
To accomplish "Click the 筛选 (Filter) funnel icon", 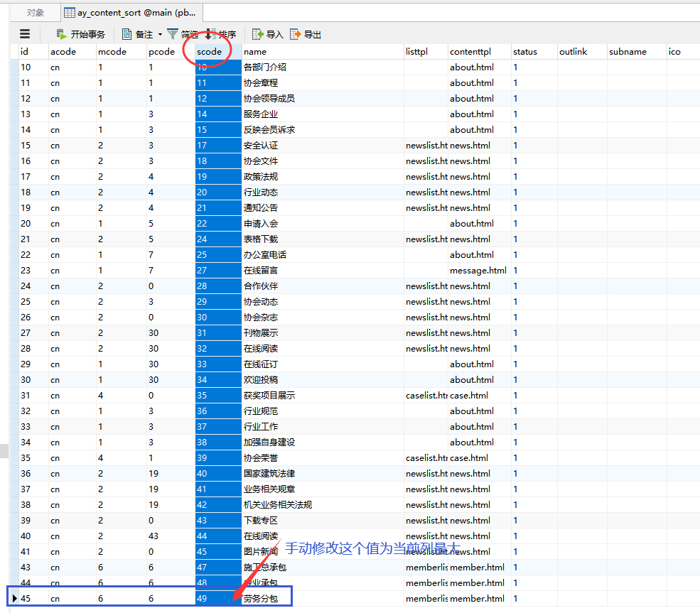I will pyautogui.click(x=173, y=34).
